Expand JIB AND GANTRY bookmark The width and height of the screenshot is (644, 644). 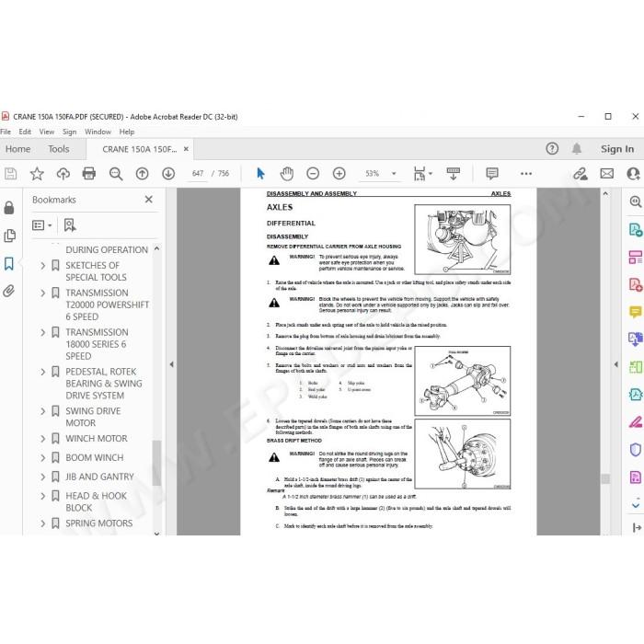(x=42, y=477)
